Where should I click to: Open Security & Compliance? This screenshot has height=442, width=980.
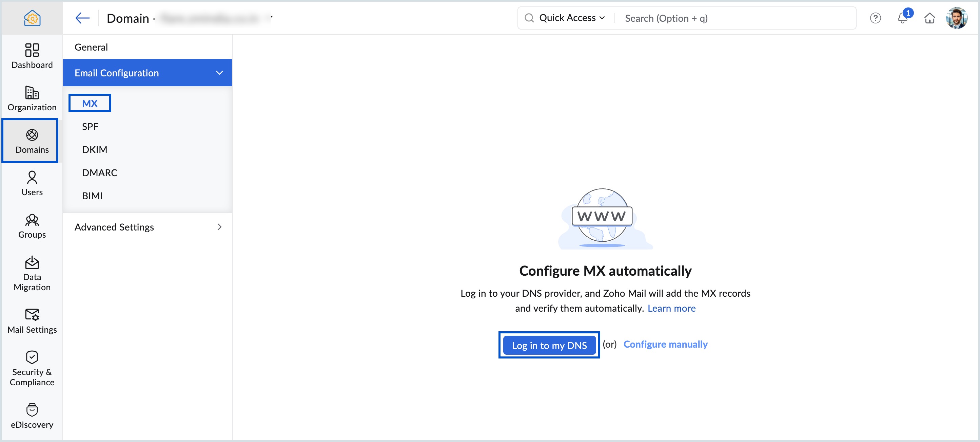click(32, 368)
